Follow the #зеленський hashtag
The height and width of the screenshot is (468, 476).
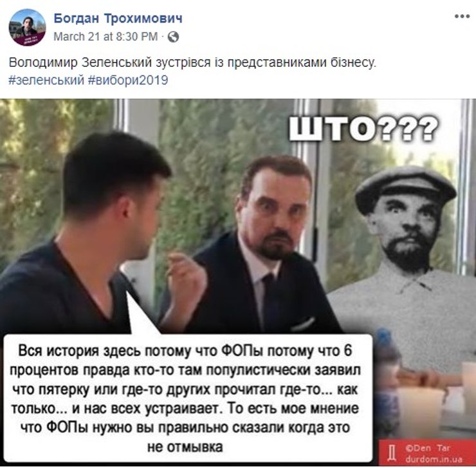tap(46, 80)
